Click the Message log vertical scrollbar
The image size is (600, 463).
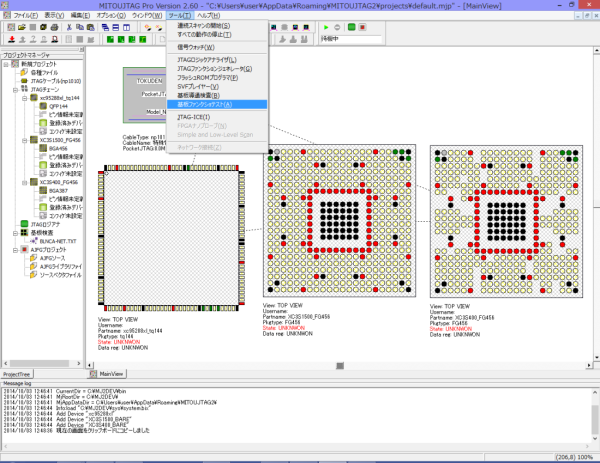coord(594,417)
